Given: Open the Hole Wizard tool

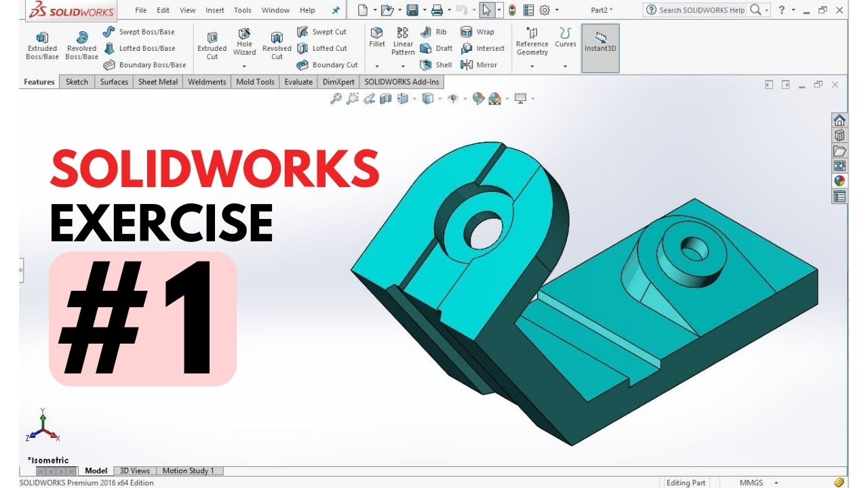Looking at the screenshot, I should (244, 41).
